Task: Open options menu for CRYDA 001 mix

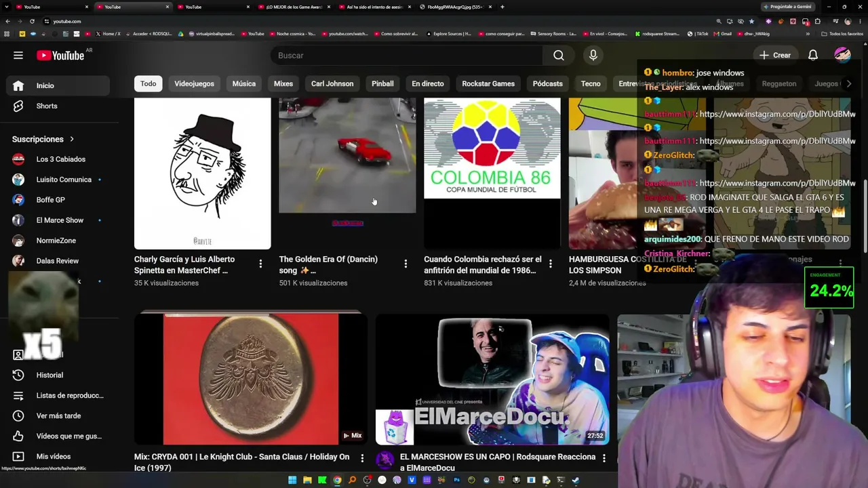Action: click(362, 459)
